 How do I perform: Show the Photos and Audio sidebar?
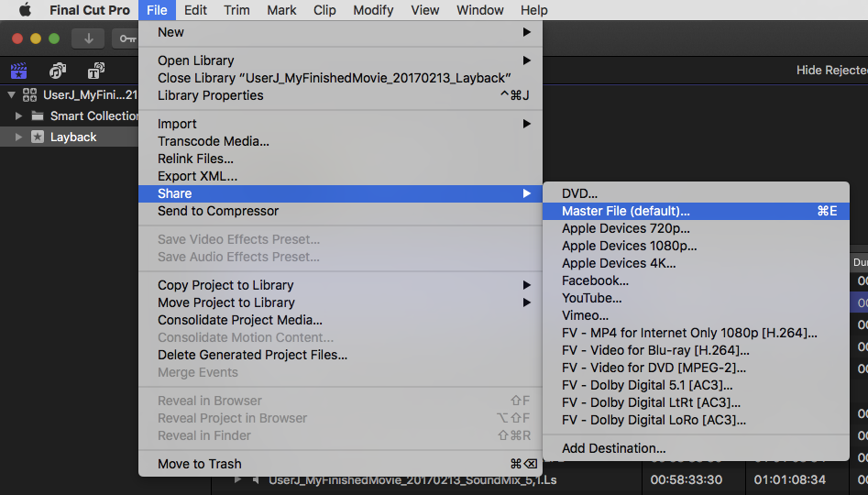pos(57,71)
